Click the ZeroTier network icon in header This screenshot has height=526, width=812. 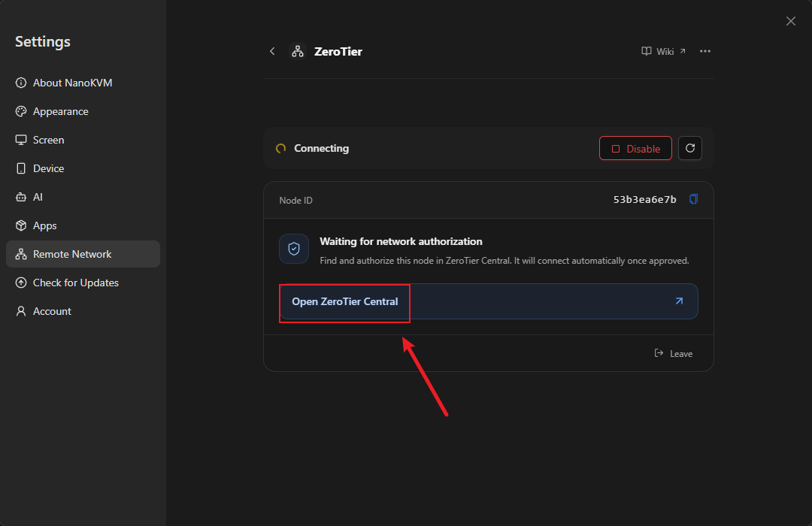coord(298,51)
